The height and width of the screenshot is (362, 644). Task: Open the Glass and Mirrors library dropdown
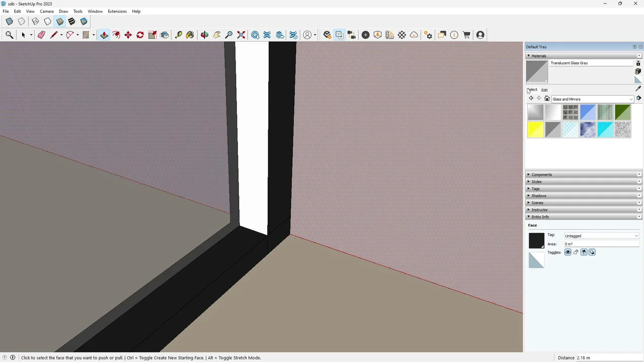tap(592, 99)
